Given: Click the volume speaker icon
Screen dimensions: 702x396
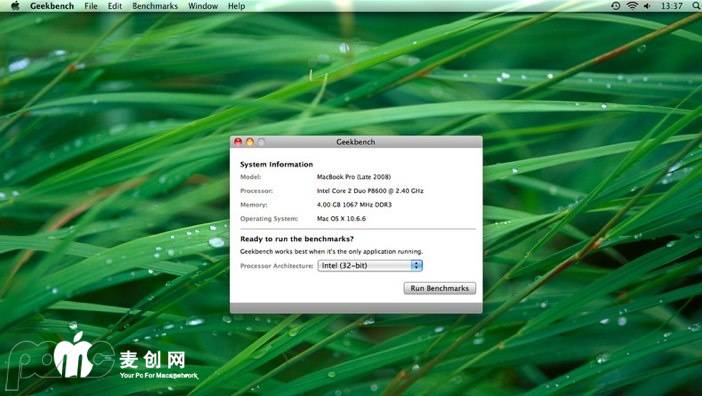Looking at the screenshot, I should pos(647,6).
